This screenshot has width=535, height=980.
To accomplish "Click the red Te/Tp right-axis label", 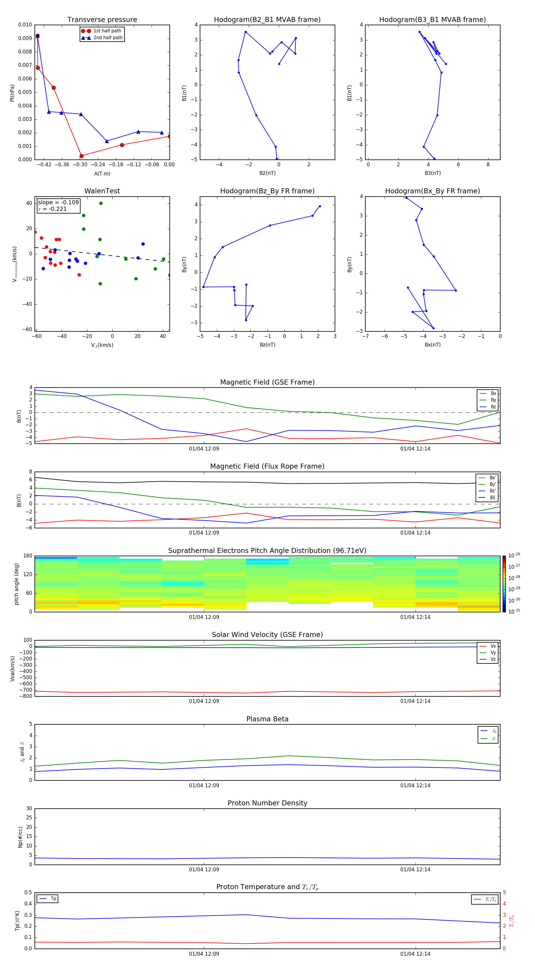I will tap(512, 921).
